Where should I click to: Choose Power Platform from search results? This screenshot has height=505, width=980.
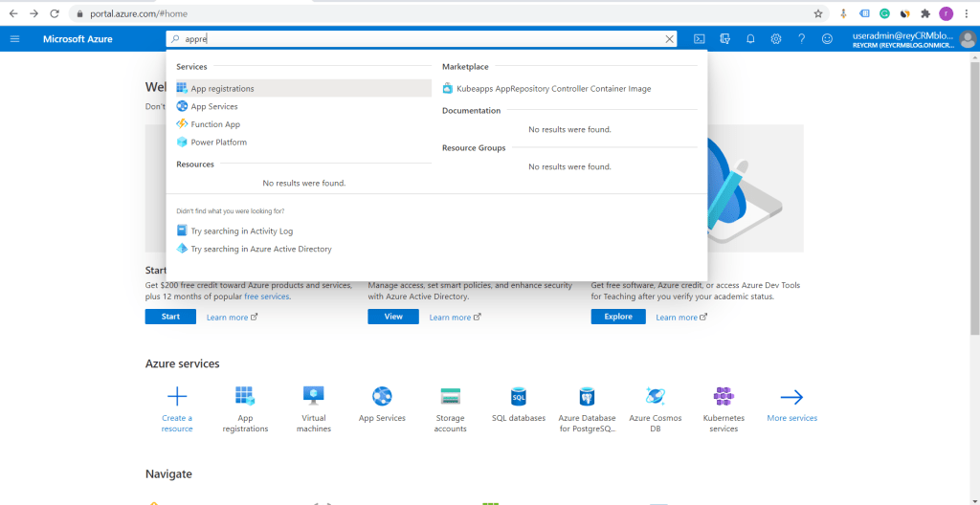pyautogui.click(x=218, y=143)
